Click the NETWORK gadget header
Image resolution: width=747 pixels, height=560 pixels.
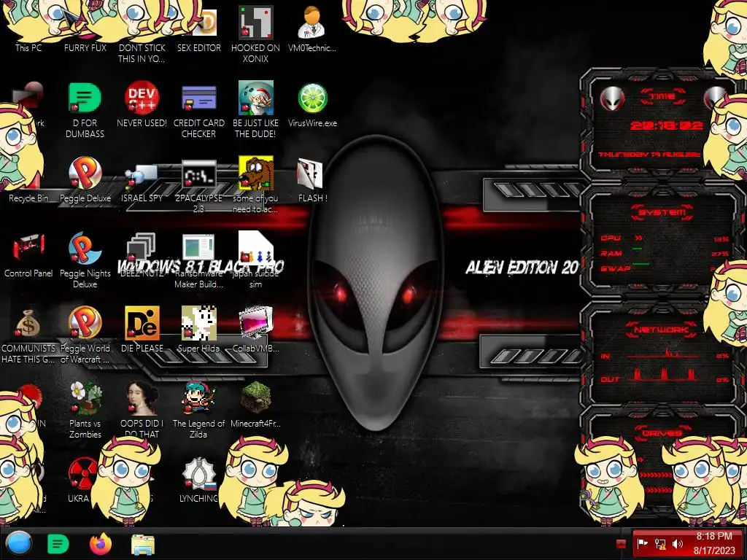point(661,330)
